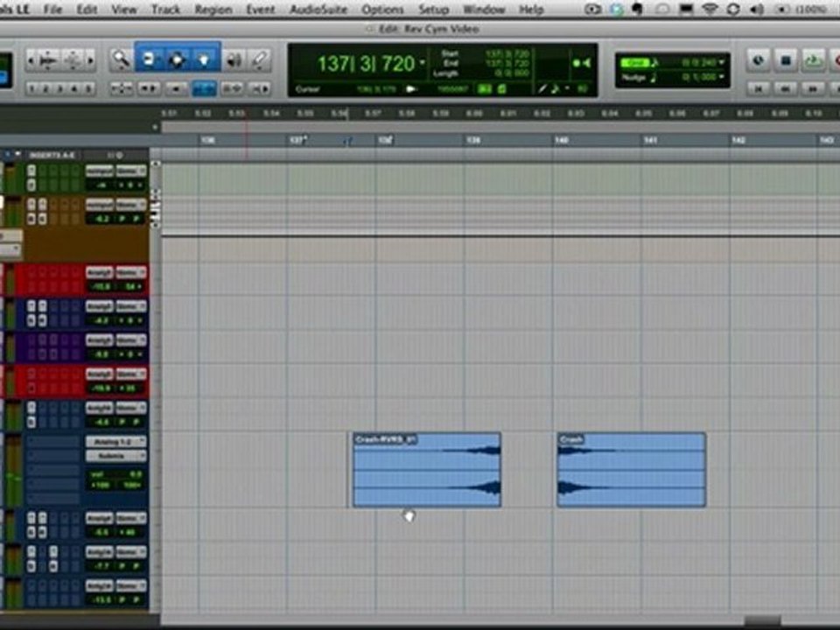Click the horizontal zoom in arrow

coord(90,61)
